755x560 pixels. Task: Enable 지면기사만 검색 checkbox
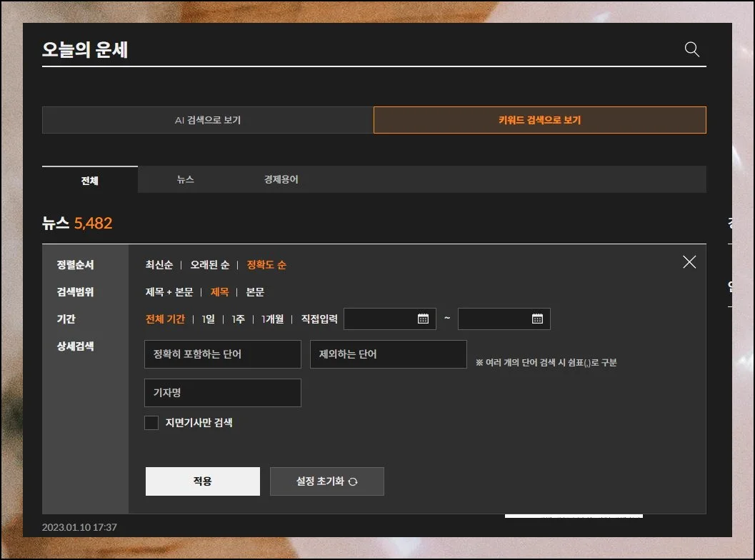(x=151, y=423)
